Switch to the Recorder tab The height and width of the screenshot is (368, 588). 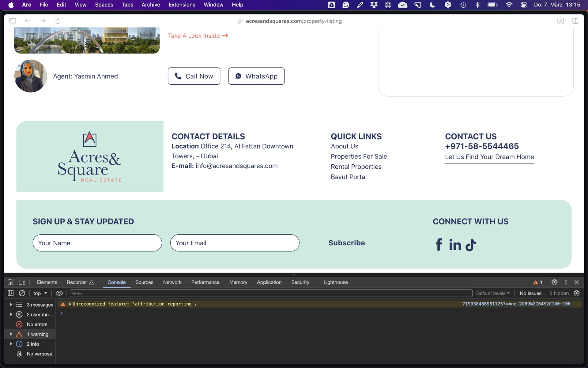[80, 282]
